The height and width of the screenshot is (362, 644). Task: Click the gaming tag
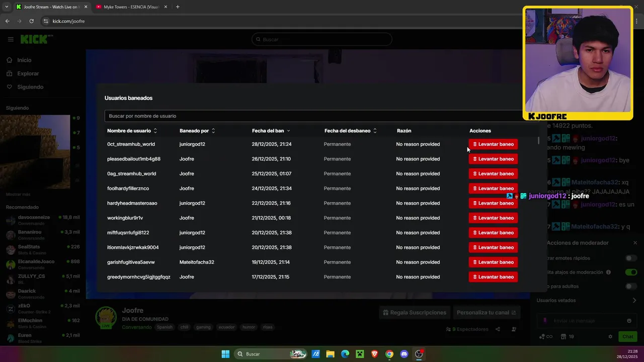coord(203,327)
